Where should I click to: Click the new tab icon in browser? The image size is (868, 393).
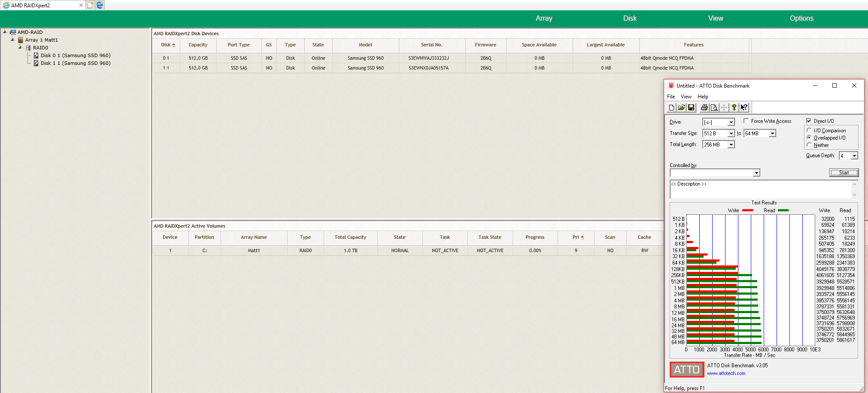(x=90, y=5)
